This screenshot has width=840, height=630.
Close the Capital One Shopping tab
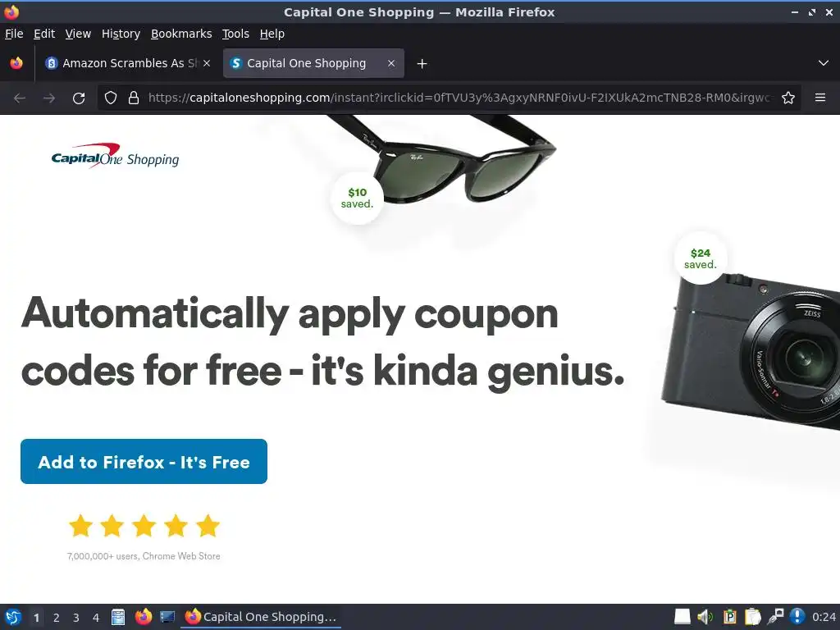tap(391, 63)
